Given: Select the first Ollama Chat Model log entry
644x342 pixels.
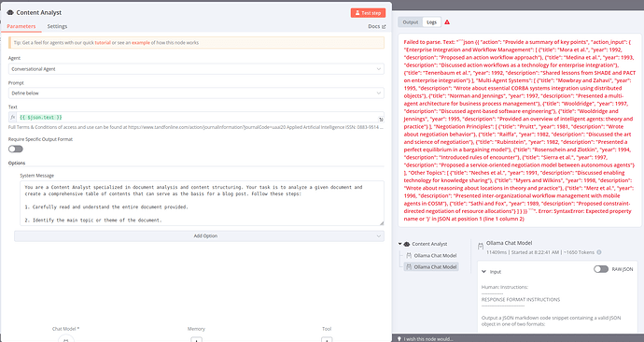Looking at the screenshot, I should click(x=431, y=255).
